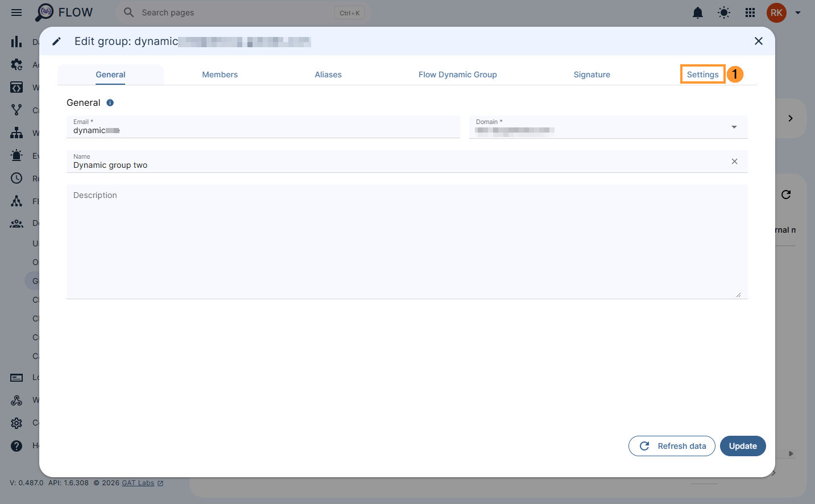The height and width of the screenshot is (504, 815).
Task: Open the webhook sidebar icon
Action: 16,400
